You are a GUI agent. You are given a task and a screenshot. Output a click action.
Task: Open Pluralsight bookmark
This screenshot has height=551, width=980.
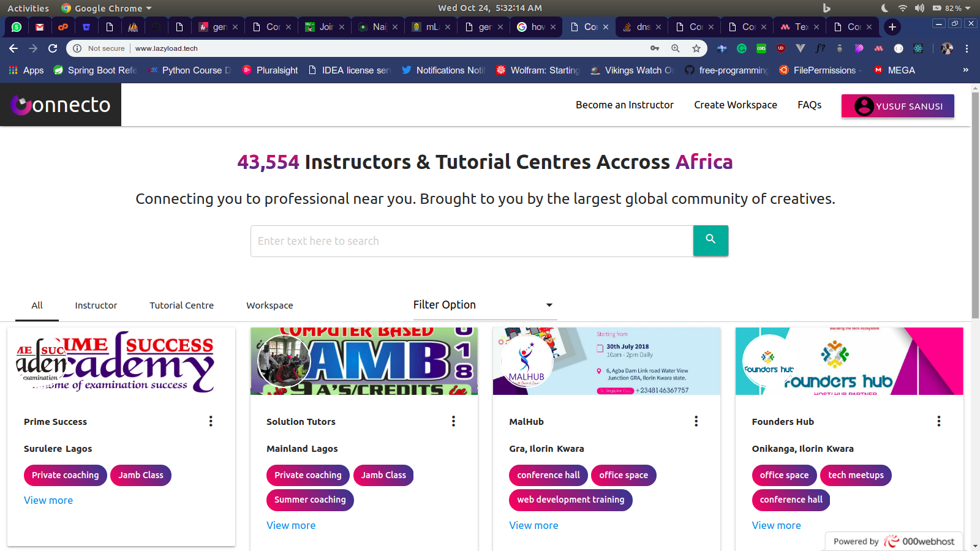click(x=270, y=70)
